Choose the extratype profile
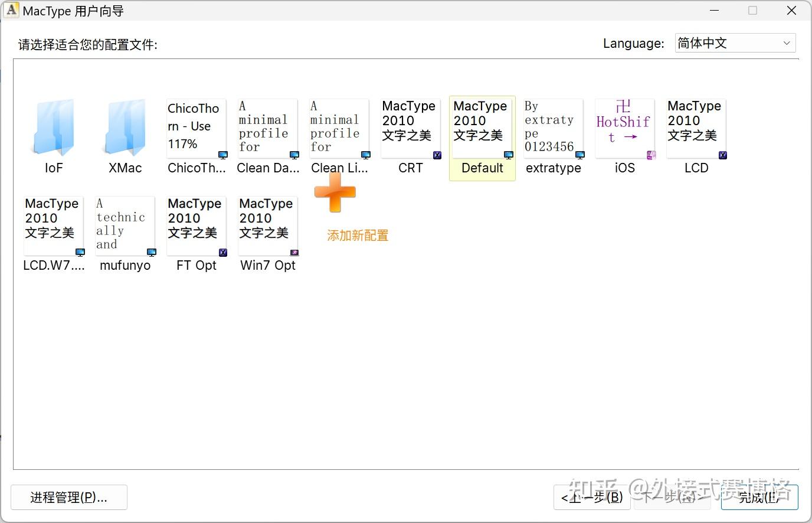The image size is (812, 523). coord(553,127)
